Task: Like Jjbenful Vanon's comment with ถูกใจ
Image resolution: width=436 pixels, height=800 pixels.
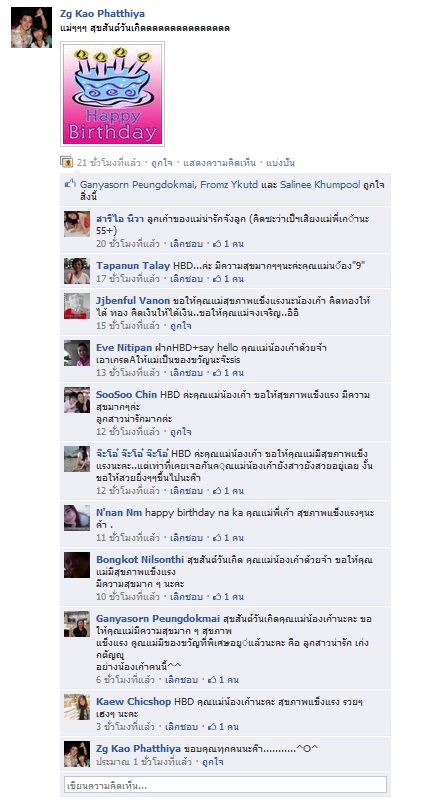Action: point(181,326)
